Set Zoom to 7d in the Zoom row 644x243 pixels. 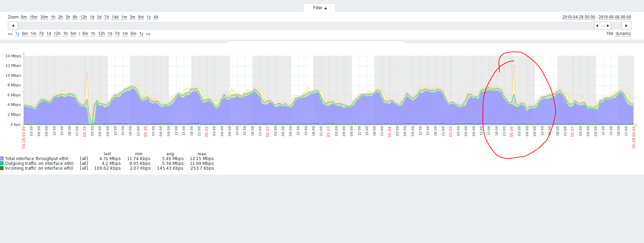(106, 17)
